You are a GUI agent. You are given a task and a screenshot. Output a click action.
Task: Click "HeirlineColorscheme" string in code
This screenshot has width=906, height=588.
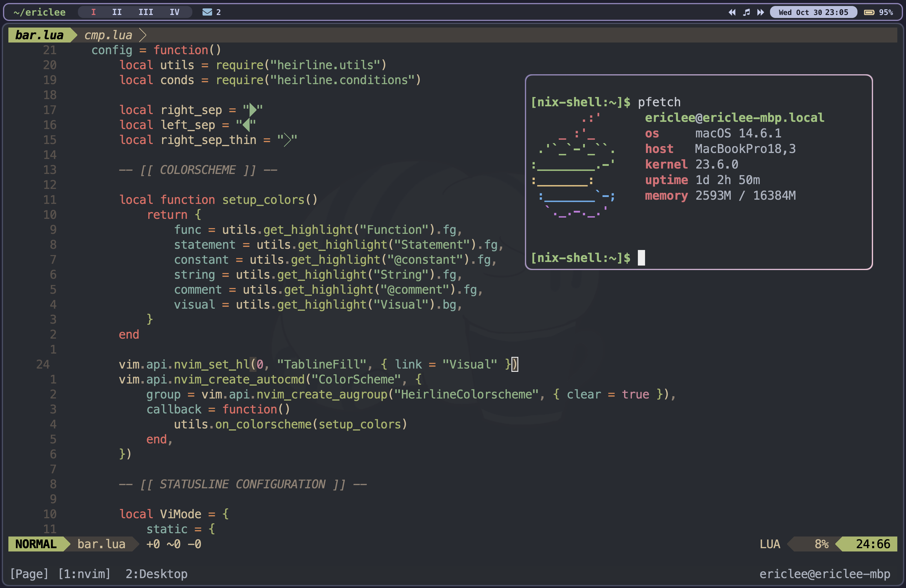466,394
